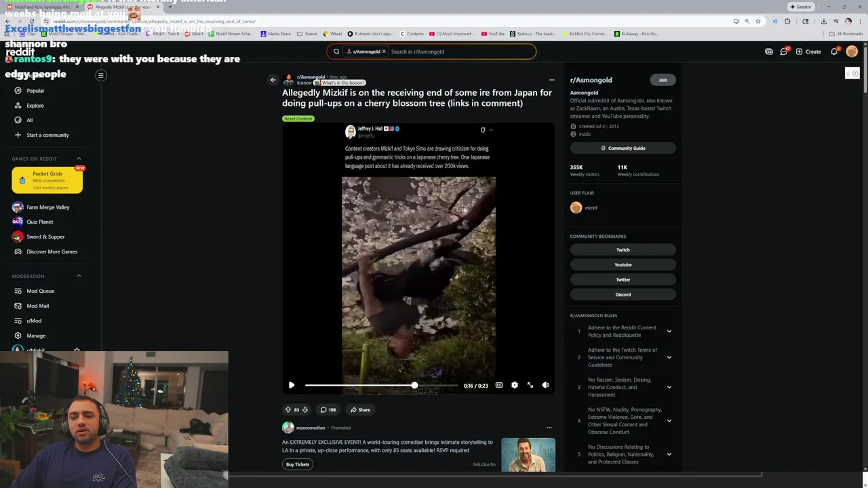Expand rule 5 No Discussions Relating to Politics
This screenshot has width=868, height=488.
pos(669,454)
